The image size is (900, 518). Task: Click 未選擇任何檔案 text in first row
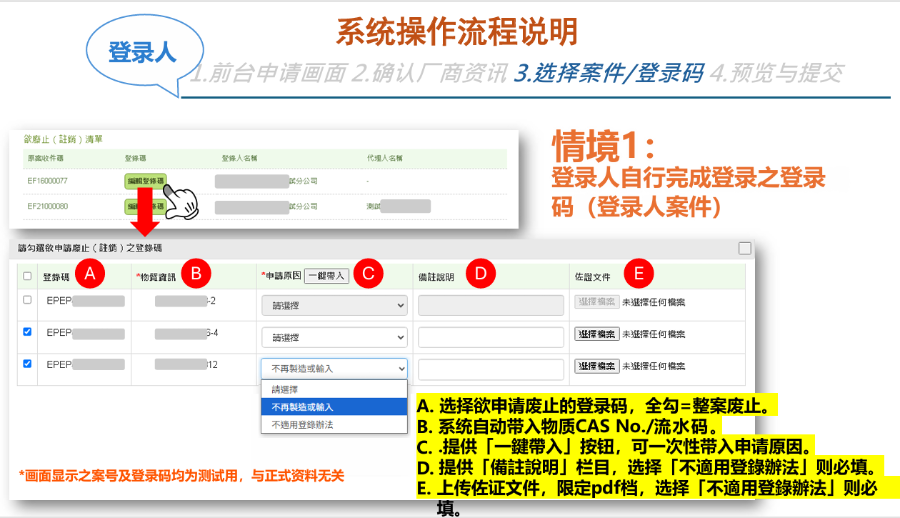[654, 302]
